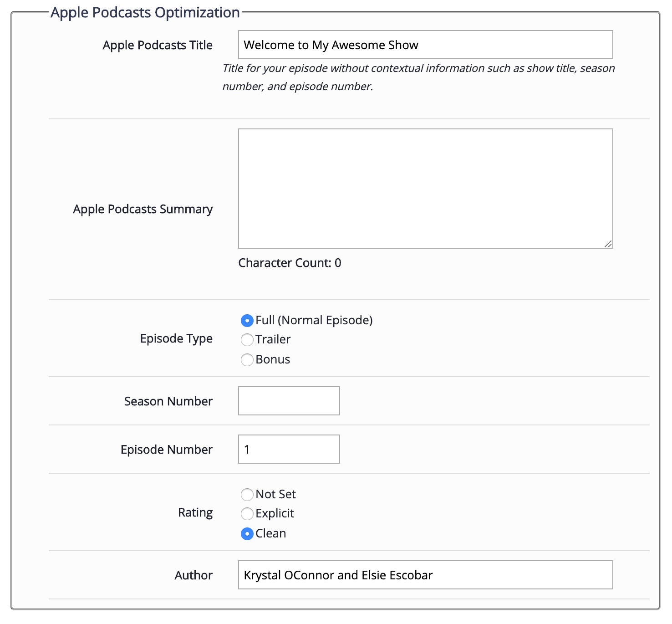Click the Episode Type label
This screenshot has height=624, width=672.
(x=176, y=338)
